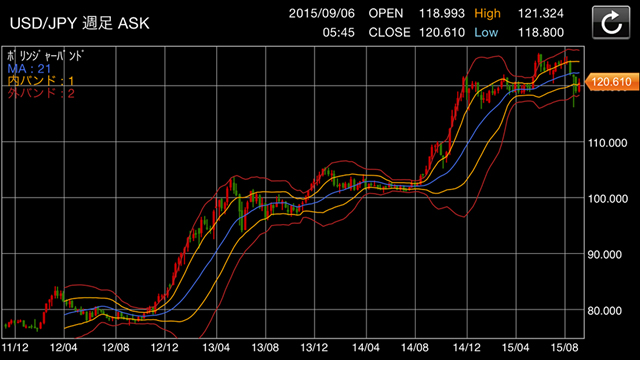Select the 13/08 date axis label

[x=265, y=348]
